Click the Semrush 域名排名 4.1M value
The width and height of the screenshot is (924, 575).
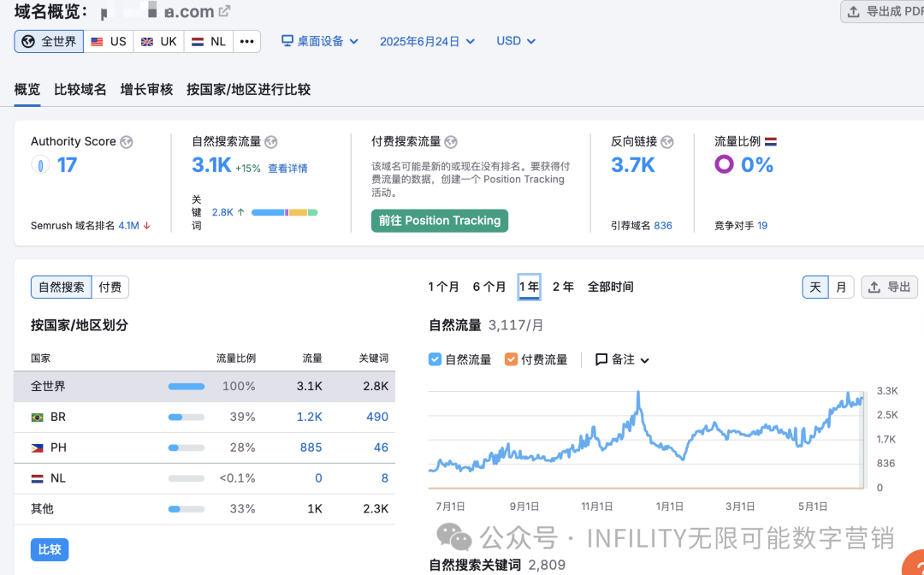[x=129, y=226]
